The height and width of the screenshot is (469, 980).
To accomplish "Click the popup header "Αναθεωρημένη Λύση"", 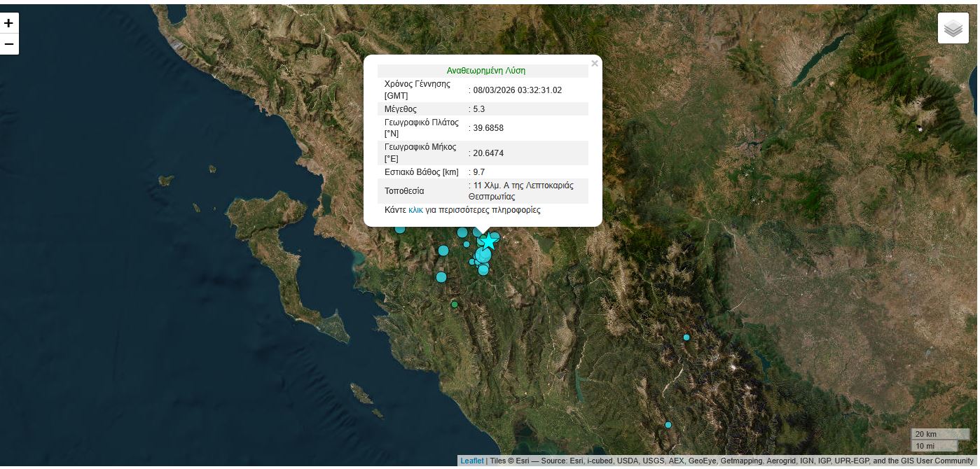I will click(x=485, y=71).
